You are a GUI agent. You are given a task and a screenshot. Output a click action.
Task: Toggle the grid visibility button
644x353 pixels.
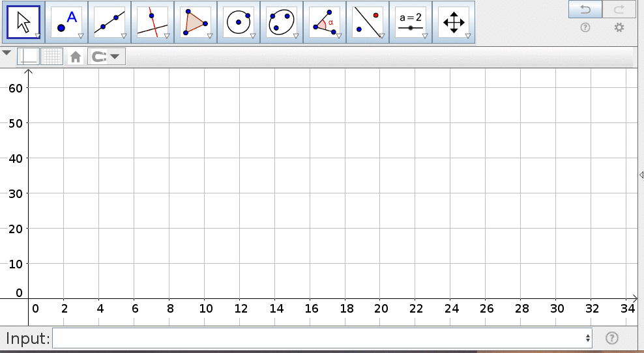point(52,57)
